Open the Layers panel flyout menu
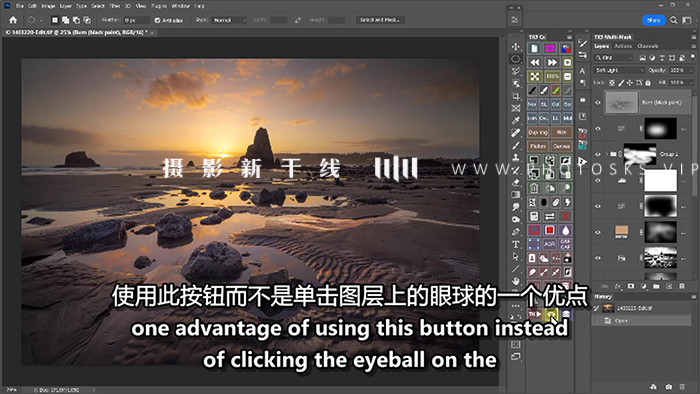 [x=693, y=46]
